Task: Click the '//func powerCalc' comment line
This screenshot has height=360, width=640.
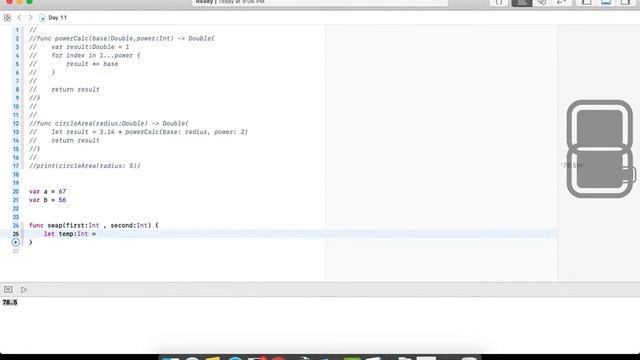Action: pyautogui.click(x=122, y=38)
